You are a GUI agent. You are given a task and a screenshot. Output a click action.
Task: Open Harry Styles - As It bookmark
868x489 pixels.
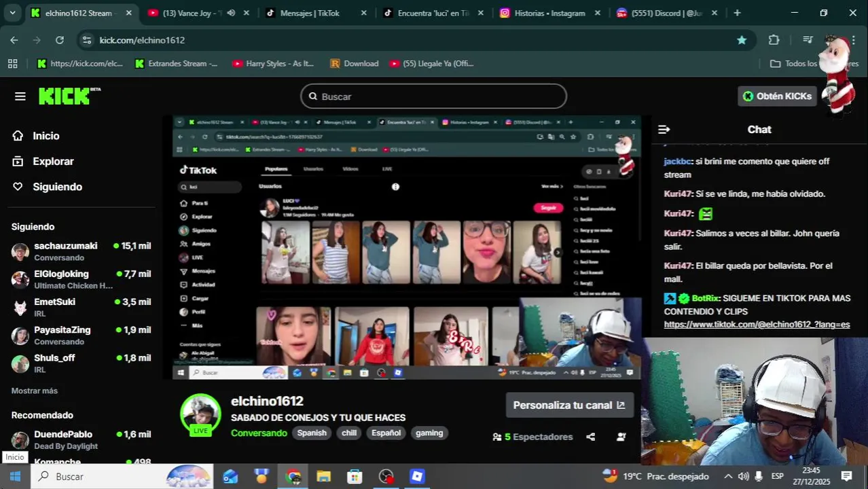(273, 63)
